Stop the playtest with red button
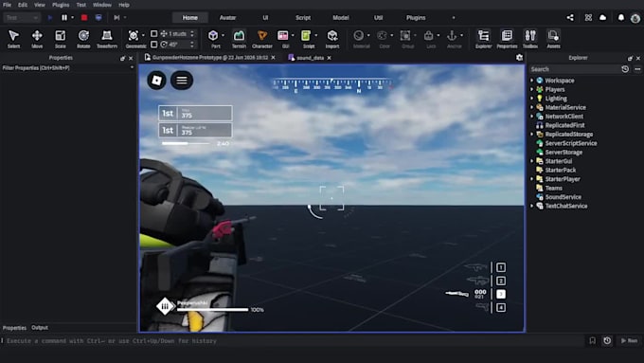This screenshot has width=644, height=363. pyautogui.click(x=84, y=18)
